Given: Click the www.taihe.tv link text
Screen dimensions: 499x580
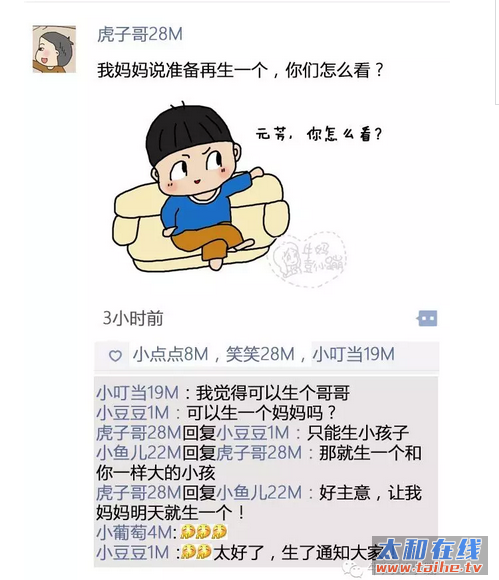Looking at the screenshot, I should pos(429,567).
